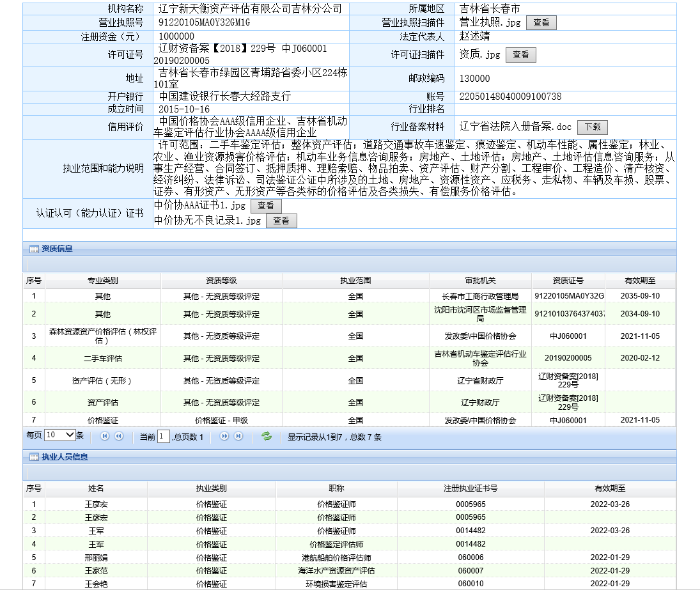700x592 pixels.
Task: Select the 辽宁财政厅 cell
Action: coord(480,403)
